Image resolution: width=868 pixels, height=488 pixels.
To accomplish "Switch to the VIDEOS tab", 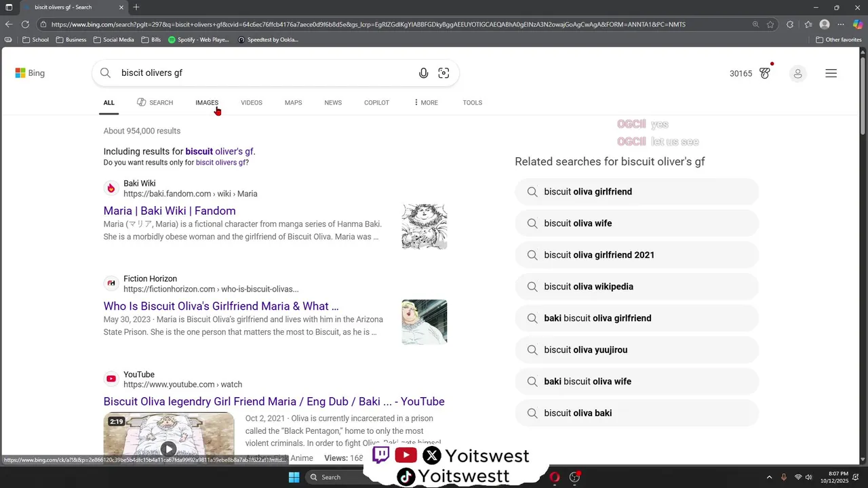I will [251, 102].
